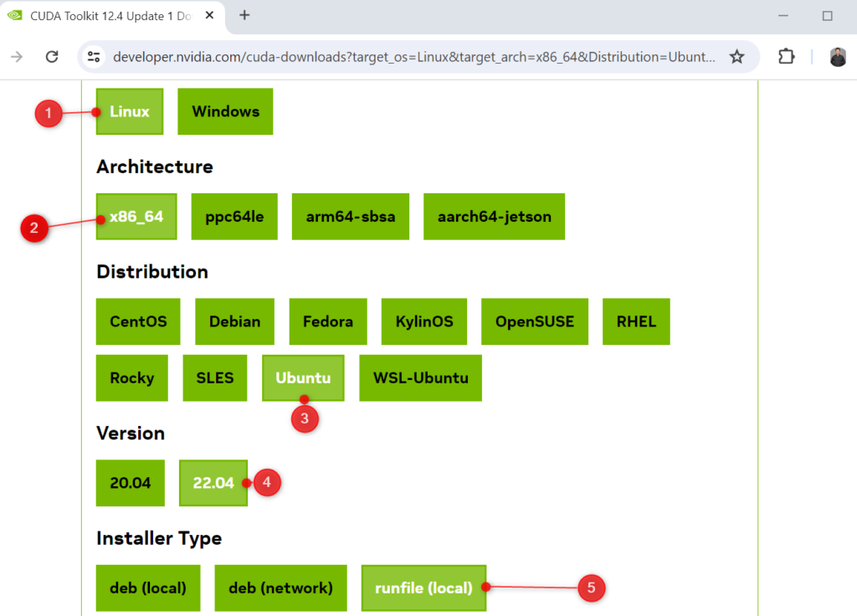Select the WSL-Ubuntu distribution
Viewport: 857px width, 616px height.
420,377
